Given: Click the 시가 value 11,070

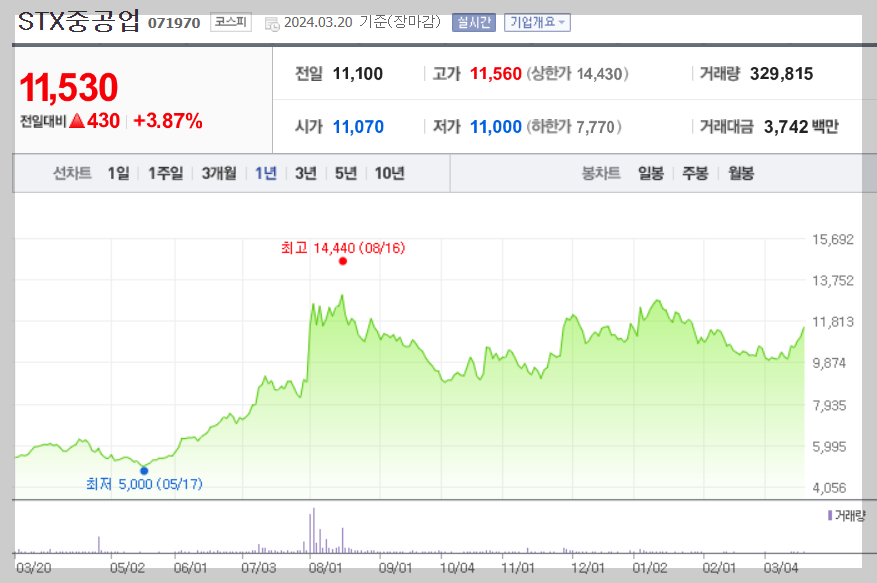Looking at the screenshot, I should pos(358,127).
